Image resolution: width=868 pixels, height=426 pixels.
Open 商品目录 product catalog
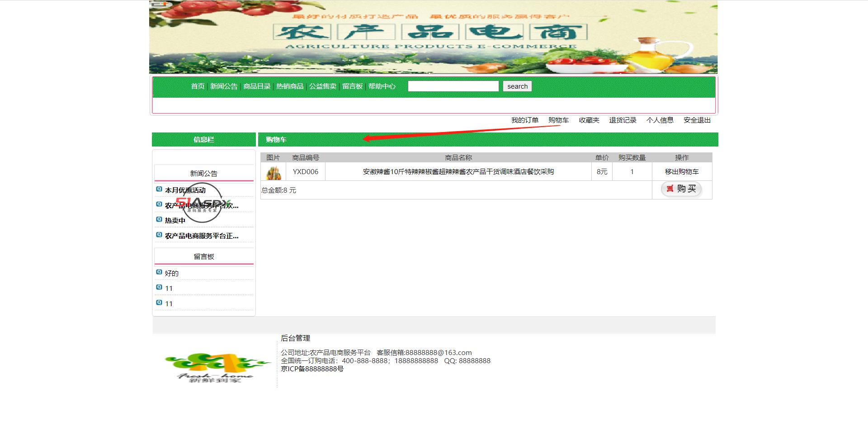click(257, 86)
